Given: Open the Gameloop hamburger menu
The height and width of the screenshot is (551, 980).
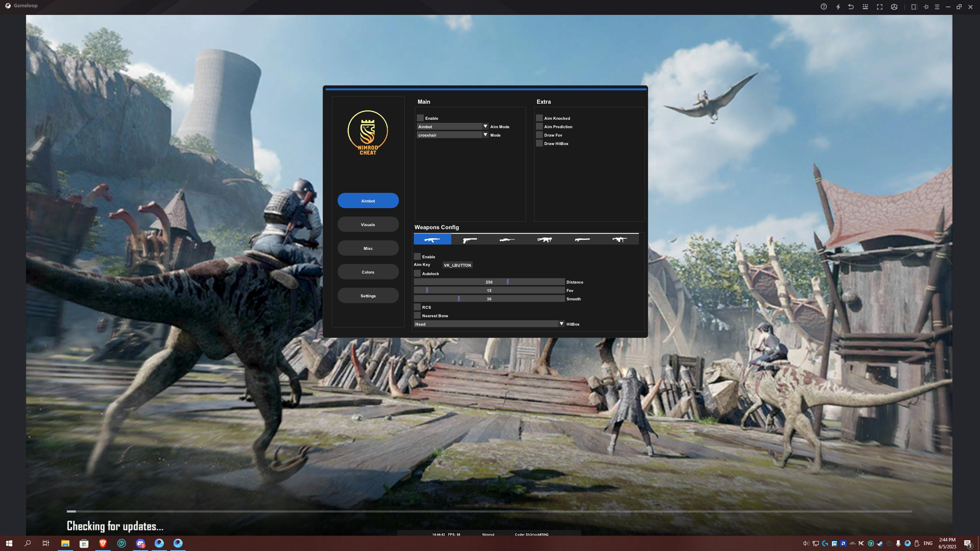Looking at the screenshot, I should tap(937, 7).
